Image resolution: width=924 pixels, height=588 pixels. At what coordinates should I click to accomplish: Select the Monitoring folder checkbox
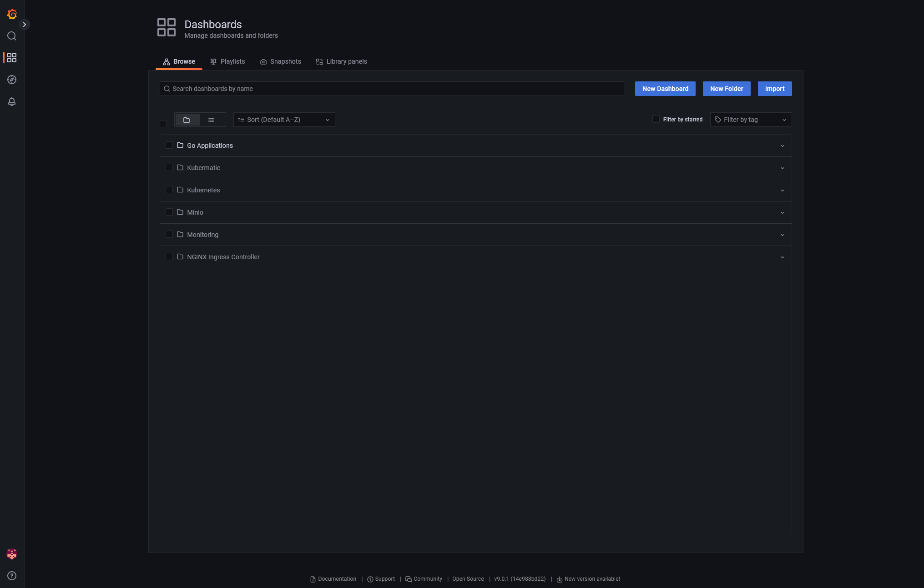[x=168, y=234]
